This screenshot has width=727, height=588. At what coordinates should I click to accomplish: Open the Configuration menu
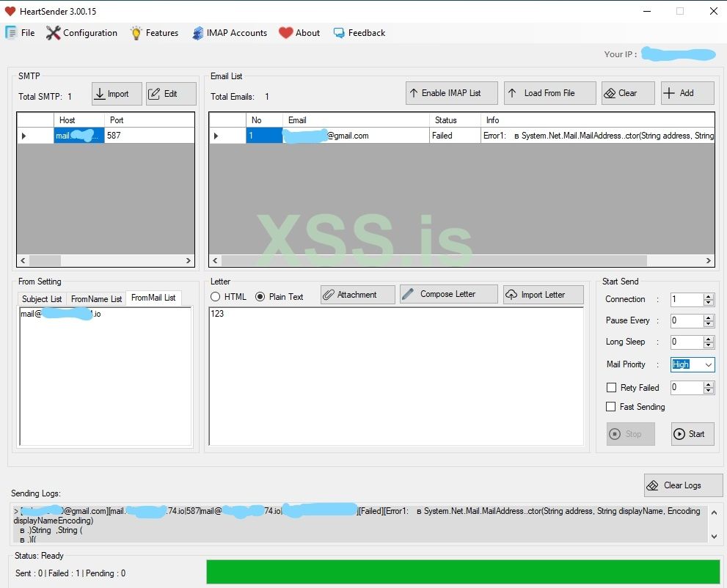81,33
